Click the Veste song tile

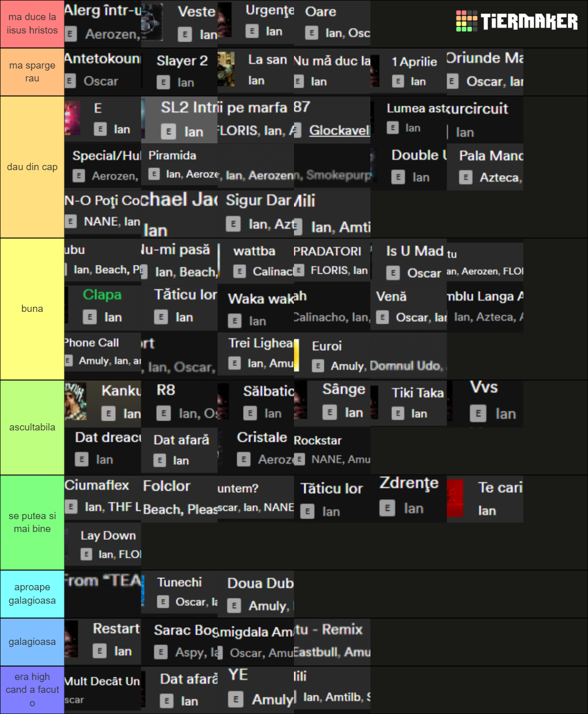pyautogui.click(x=179, y=24)
